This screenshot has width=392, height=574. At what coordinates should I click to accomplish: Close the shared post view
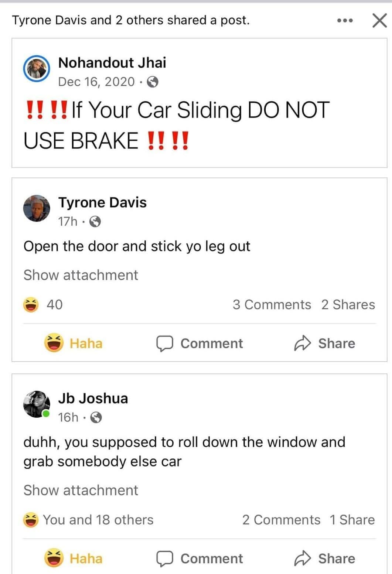coord(379,21)
